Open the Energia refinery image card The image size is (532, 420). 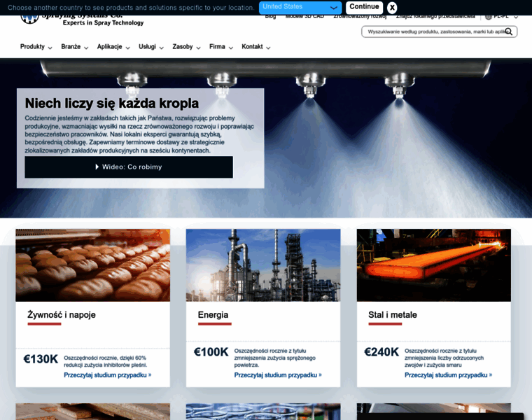(263, 265)
